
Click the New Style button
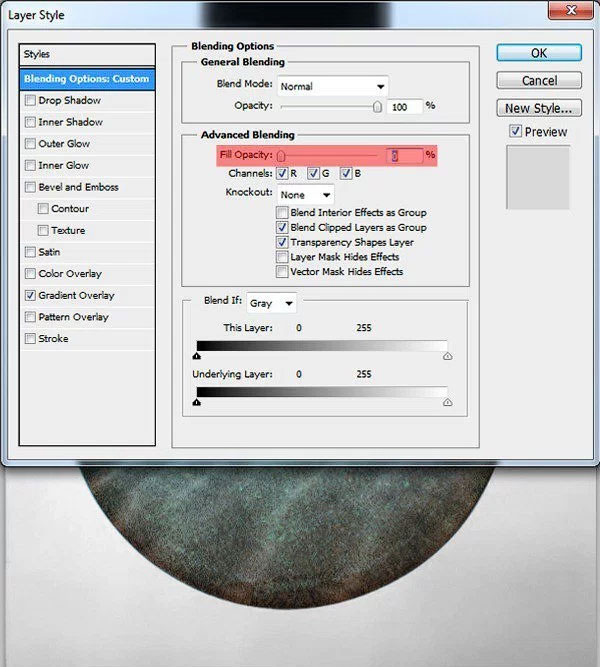pyautogui.click(x=539, y=108)
